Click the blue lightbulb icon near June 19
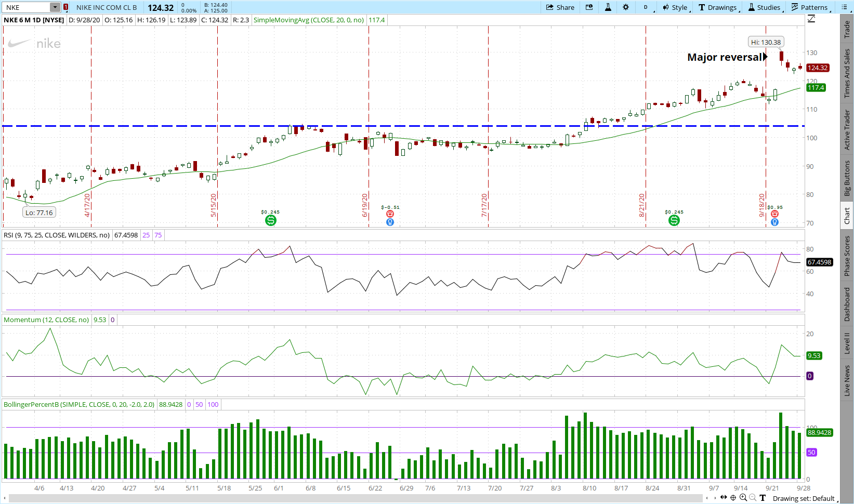 [390, 222]
